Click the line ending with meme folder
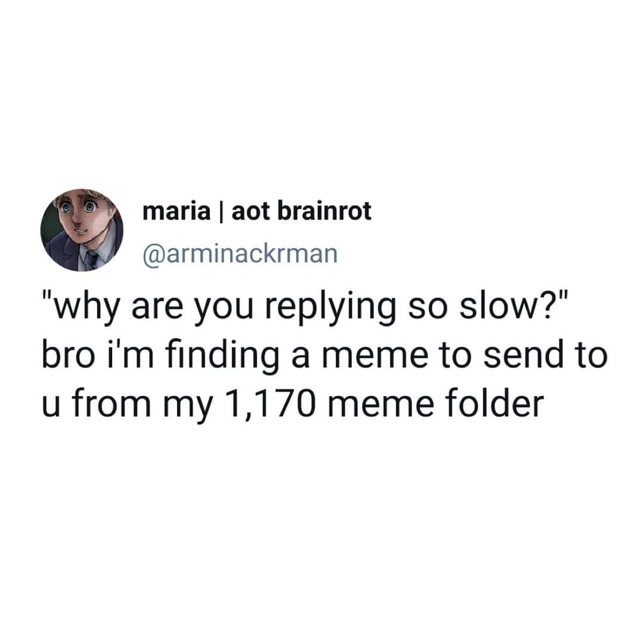 (293, 404)
